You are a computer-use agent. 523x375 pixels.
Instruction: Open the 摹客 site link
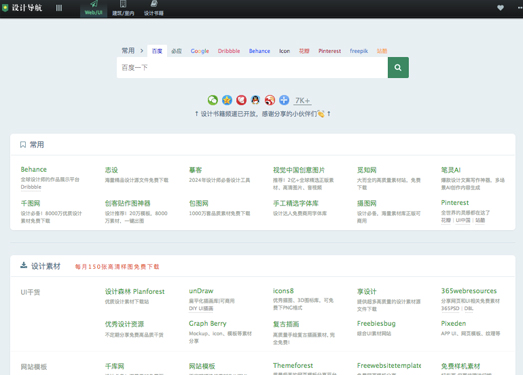pos(195,170)
